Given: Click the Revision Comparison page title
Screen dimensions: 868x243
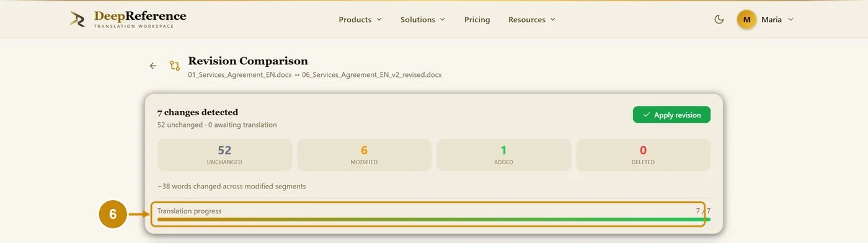Looking at the screenshot, I should click(248, 61).
